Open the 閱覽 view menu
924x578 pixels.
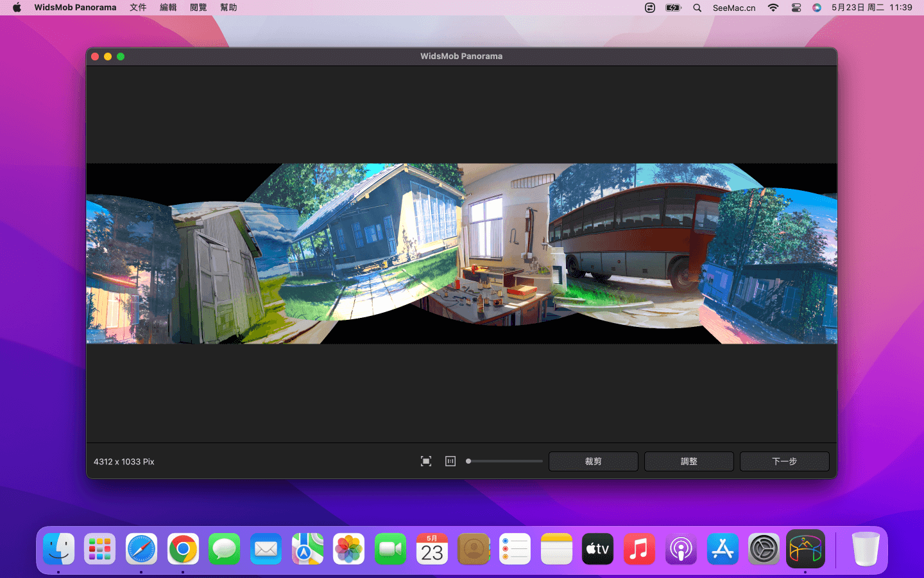click(198, 8)
